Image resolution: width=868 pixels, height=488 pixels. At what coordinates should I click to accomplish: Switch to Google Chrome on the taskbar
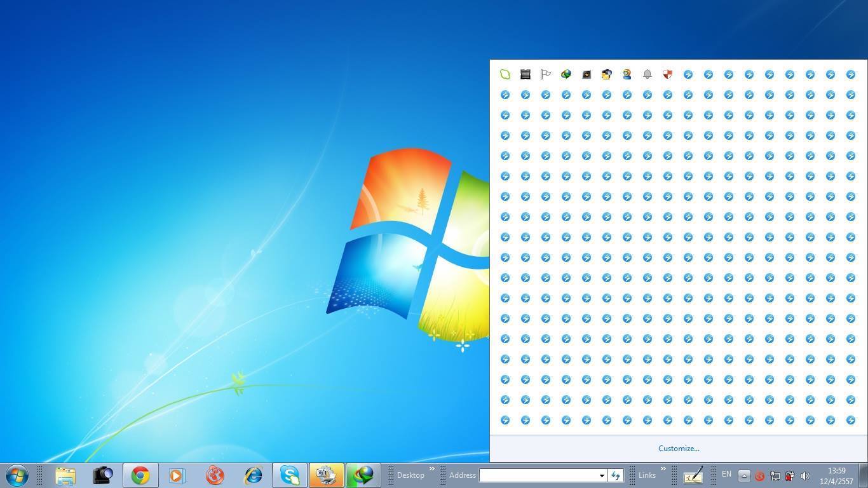point(140,475)
